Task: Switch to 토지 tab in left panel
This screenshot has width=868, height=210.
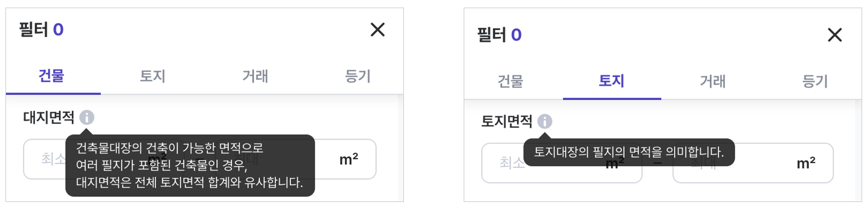Action: tap(153, 76)
